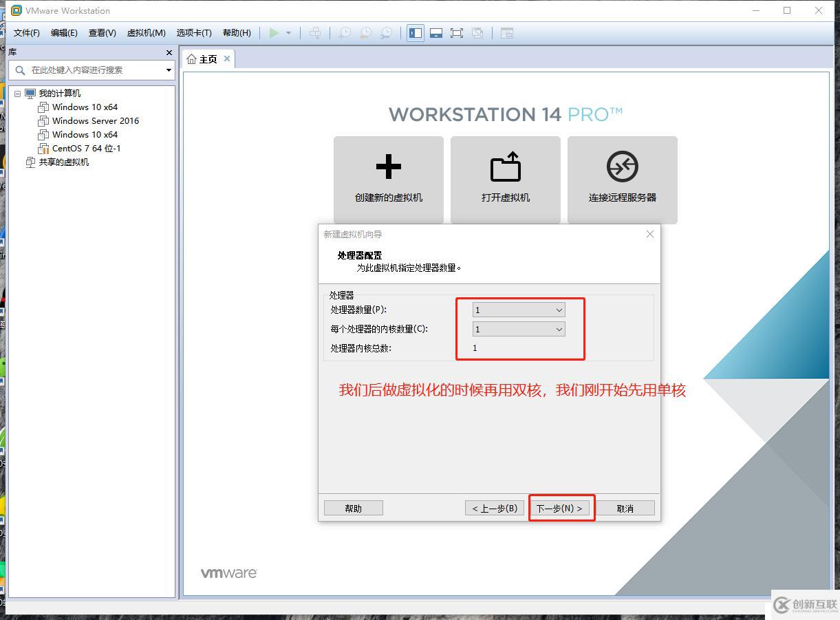
Task: Click the full screen mode icon
Action: point(457,33)
